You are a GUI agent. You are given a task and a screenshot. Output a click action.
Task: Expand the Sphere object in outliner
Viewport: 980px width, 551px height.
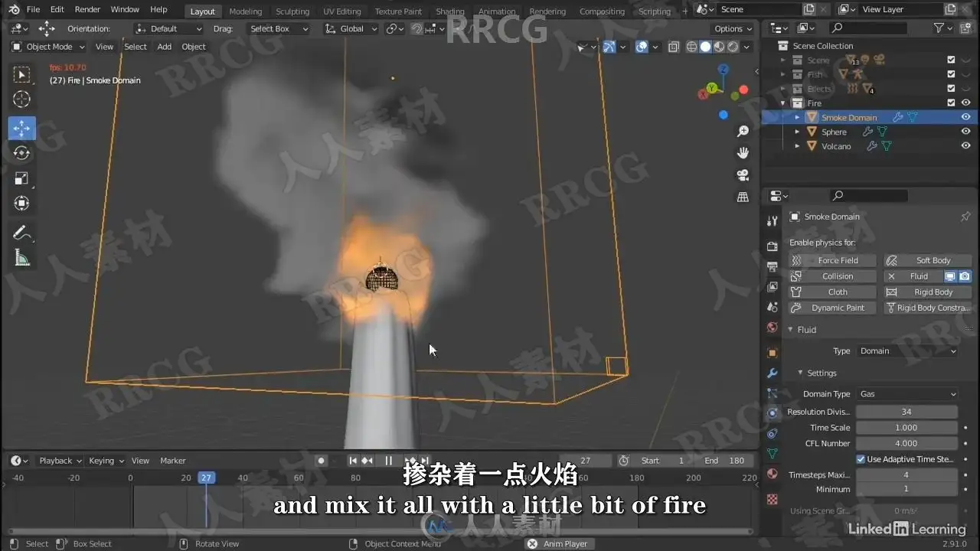pos(797,132)
